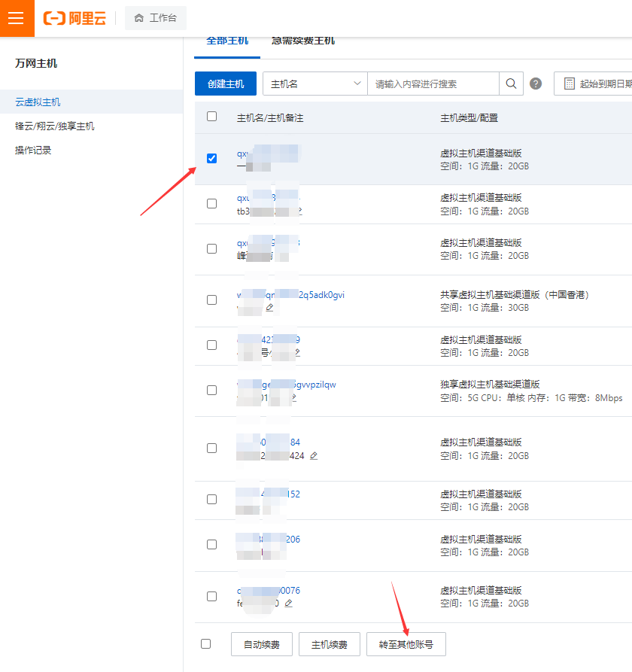Uncheck the currently selected first host
The image size is (632, 672).
pos(211,158)
